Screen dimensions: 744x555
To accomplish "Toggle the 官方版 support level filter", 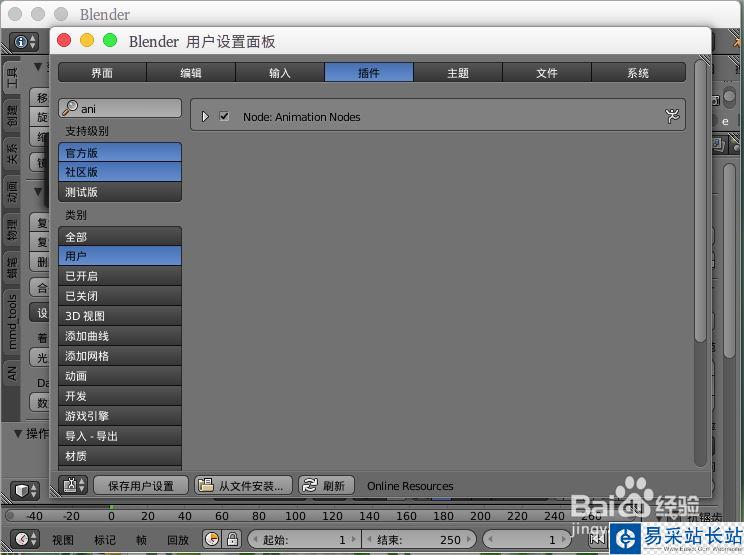I will coord(120,153).
